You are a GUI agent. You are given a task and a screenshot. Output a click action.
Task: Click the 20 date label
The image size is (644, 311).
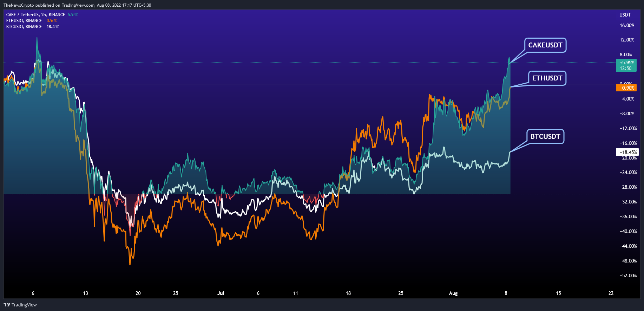tap(138, 293)
